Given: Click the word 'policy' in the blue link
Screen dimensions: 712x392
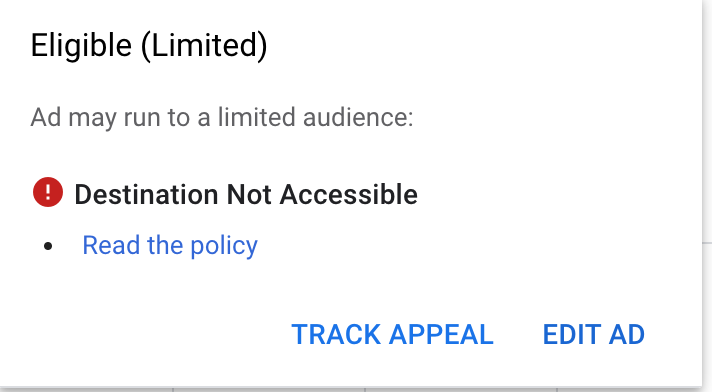Looking at the screenshot, I should coord(224,247).
